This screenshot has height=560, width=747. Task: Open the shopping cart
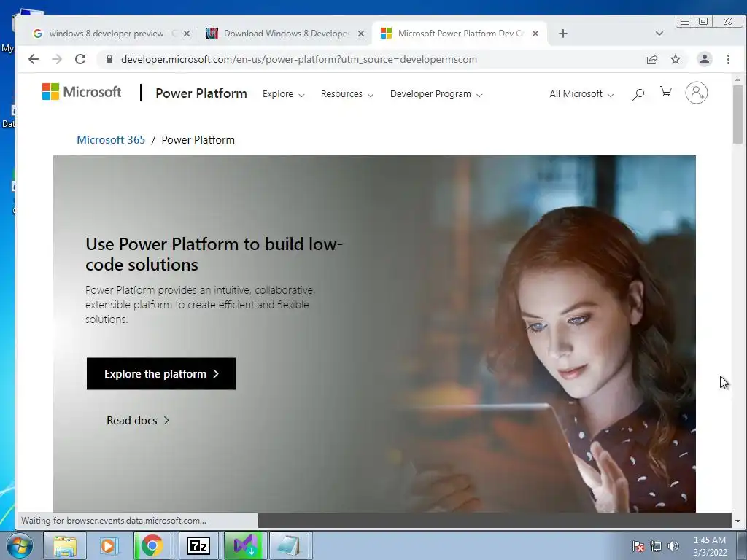tap(666, 91)
